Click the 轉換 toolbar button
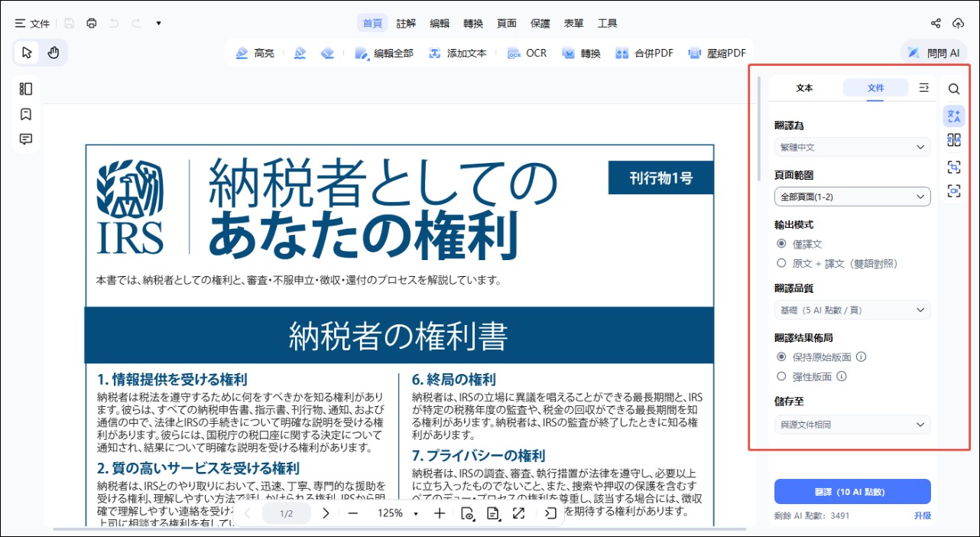 pyautogui.click(x=582, y=54)
